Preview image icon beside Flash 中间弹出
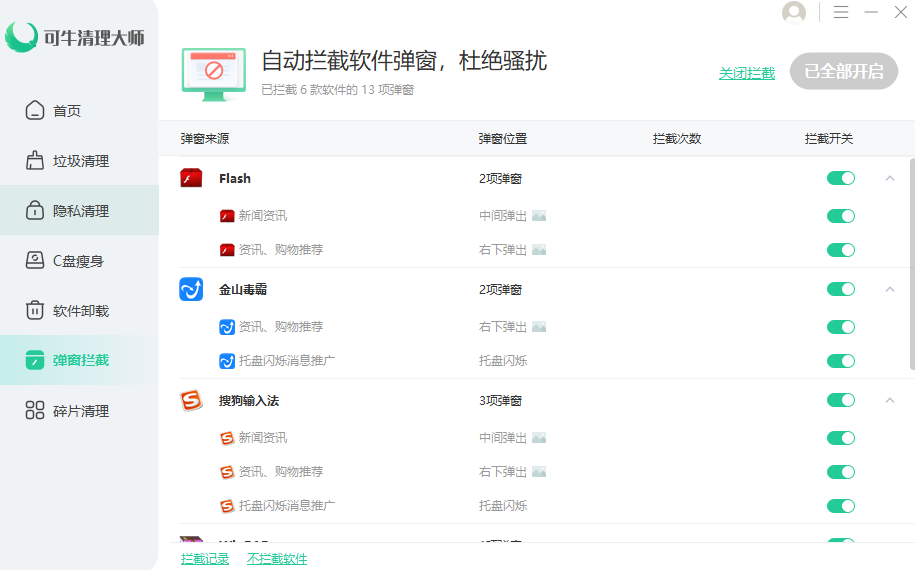This screenshot has width=915, height=570. (539, 216)
